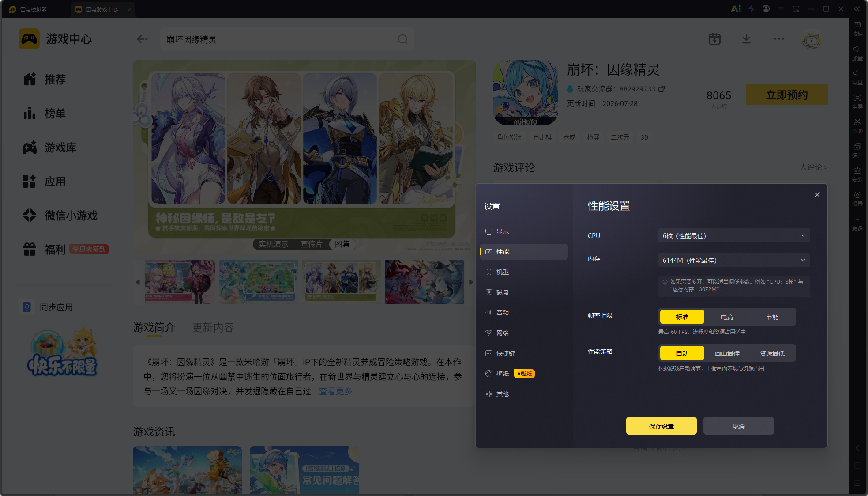Screen dimensions: 868x496
Task: Click the search magnifier icon
Action: pyautogui.click(x=402, y=39)
